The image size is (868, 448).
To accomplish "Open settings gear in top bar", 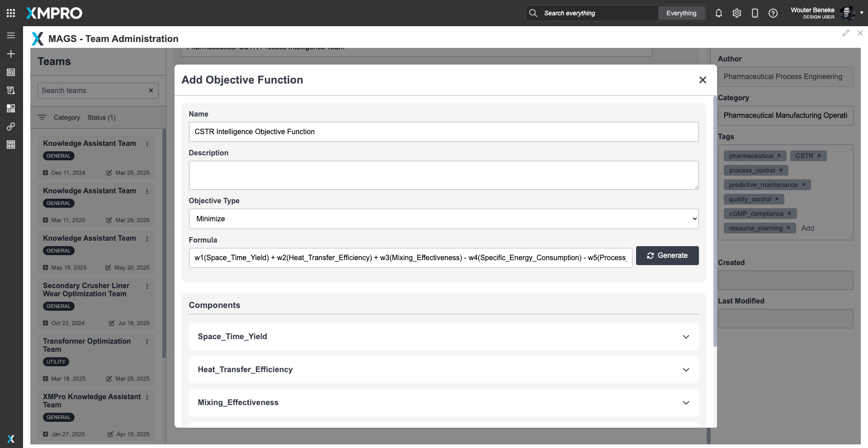I will (736, 13).
